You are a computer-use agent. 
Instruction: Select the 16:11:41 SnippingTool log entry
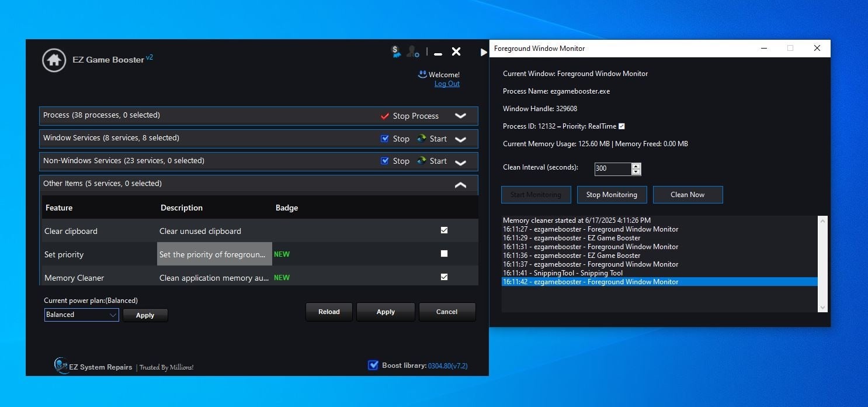tap(659, 273)
